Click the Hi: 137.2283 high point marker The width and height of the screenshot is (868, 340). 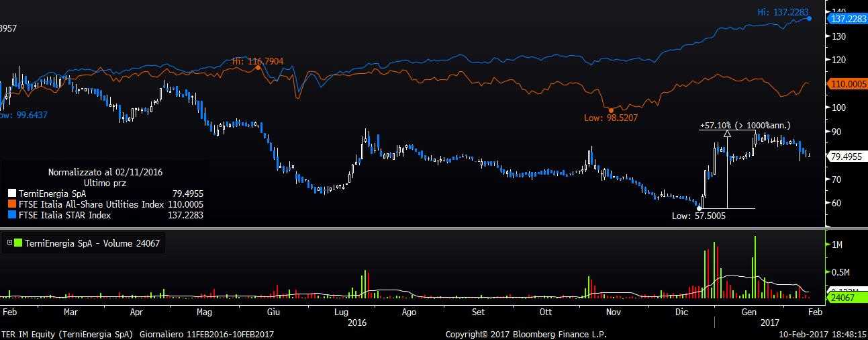(810, 18)
